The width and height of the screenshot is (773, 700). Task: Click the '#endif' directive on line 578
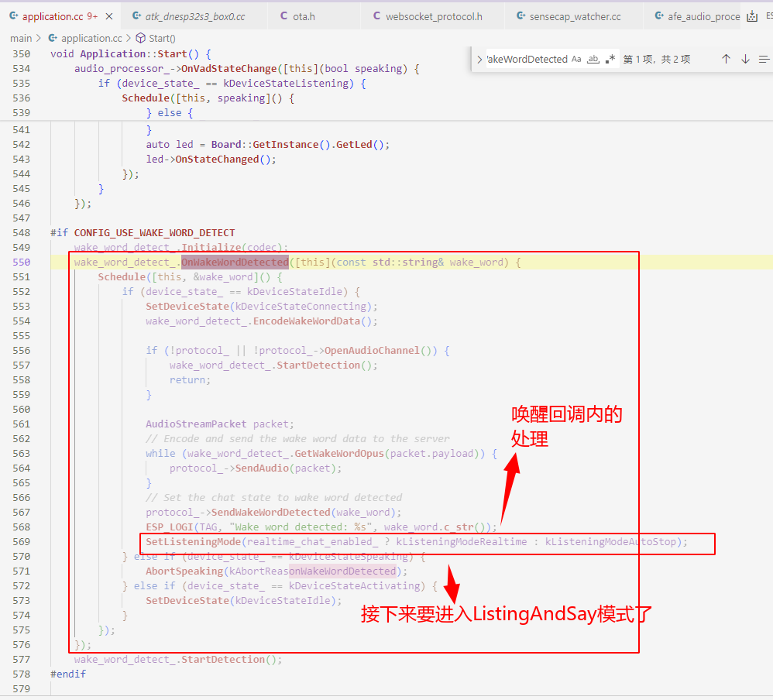pos(68,674)
